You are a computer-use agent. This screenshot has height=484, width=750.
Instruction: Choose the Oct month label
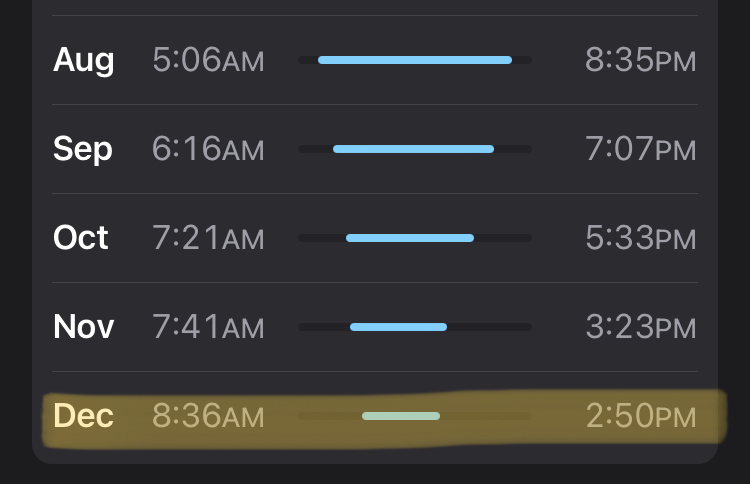81,238
